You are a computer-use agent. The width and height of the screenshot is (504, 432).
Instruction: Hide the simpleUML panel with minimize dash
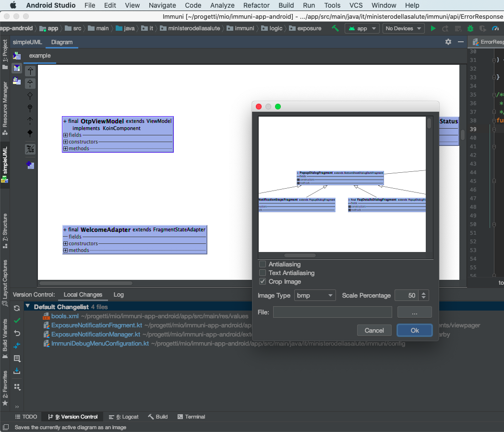point(461,42)
